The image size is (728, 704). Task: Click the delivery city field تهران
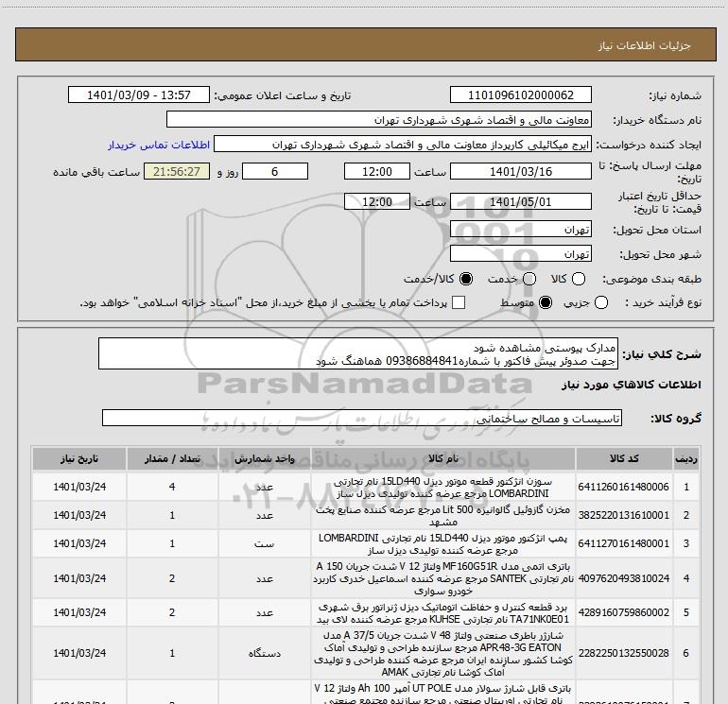pos(520,254)
